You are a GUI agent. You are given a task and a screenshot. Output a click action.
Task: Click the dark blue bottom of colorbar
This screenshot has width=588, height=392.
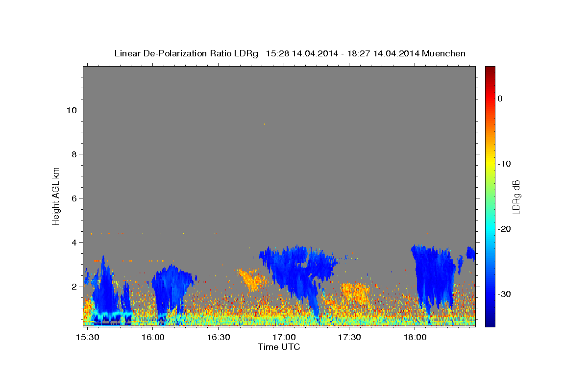point(490,322)
